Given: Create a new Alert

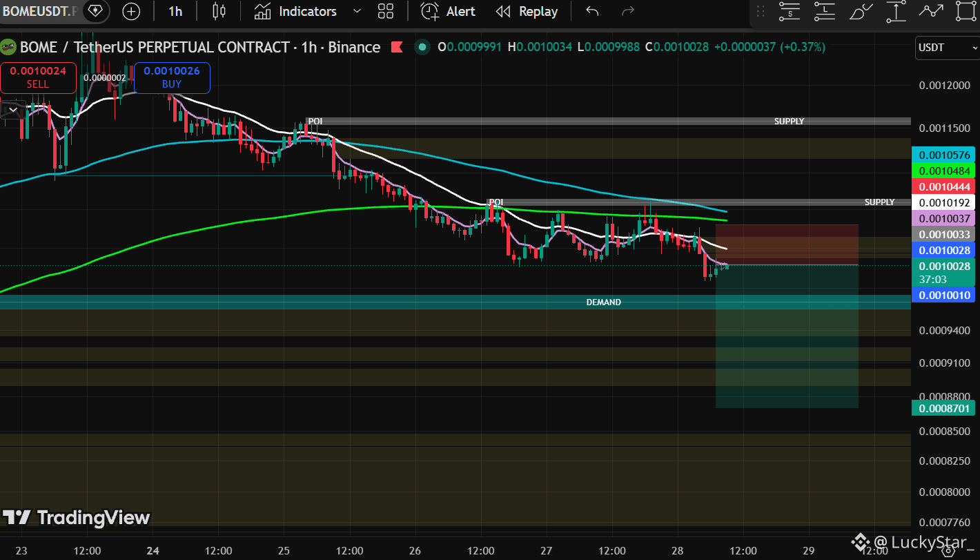Looking at the screenshot, I should click(x=449, y=11).
